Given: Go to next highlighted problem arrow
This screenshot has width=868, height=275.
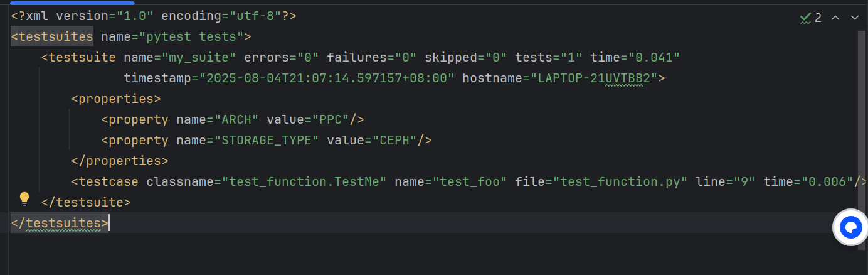Looking at the screenshot, I should pos(854,18).
